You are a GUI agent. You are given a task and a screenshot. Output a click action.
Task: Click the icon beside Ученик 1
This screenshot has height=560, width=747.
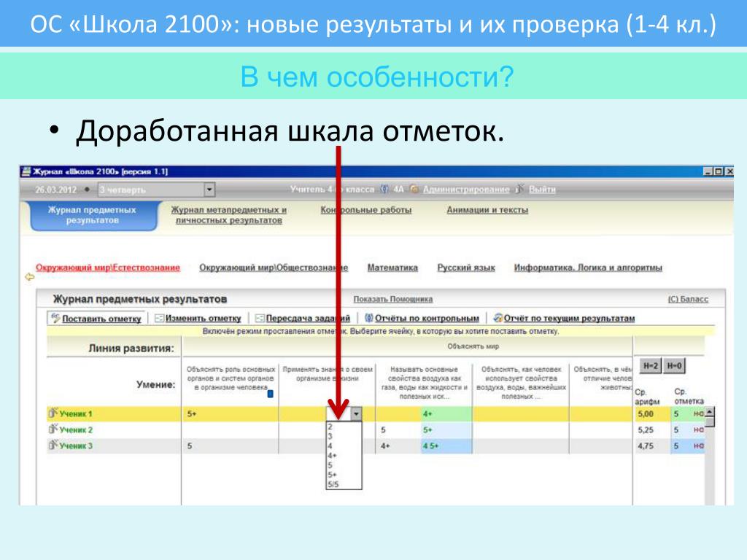[53, 413]
